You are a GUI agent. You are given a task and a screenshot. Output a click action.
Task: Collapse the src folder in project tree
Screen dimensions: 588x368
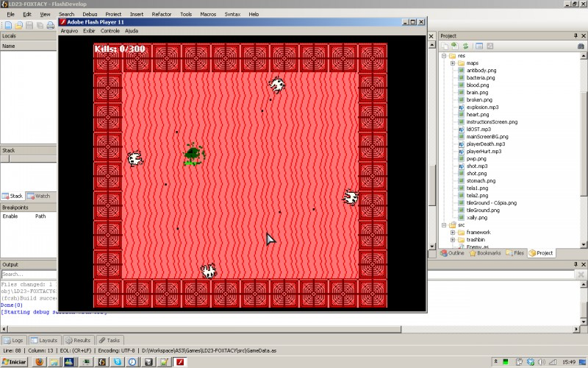[x=444, y=225]
